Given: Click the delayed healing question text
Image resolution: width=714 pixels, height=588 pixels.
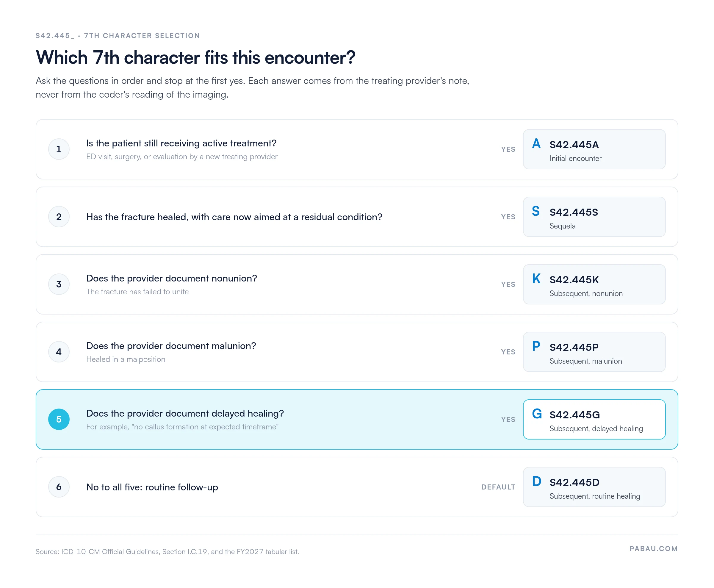Looking at the screenshot, I should (185, 413).
